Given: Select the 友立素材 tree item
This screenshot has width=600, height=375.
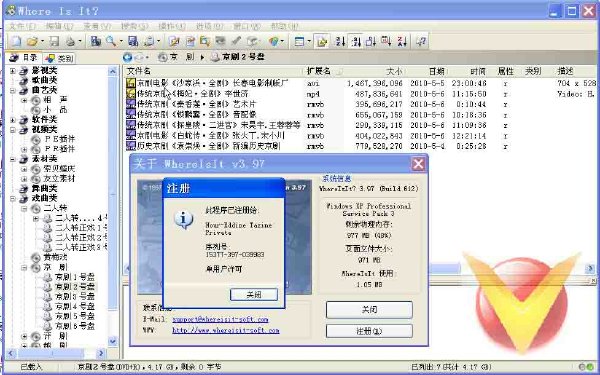Looking at the screenshot, I should click(x=59, y=179).
